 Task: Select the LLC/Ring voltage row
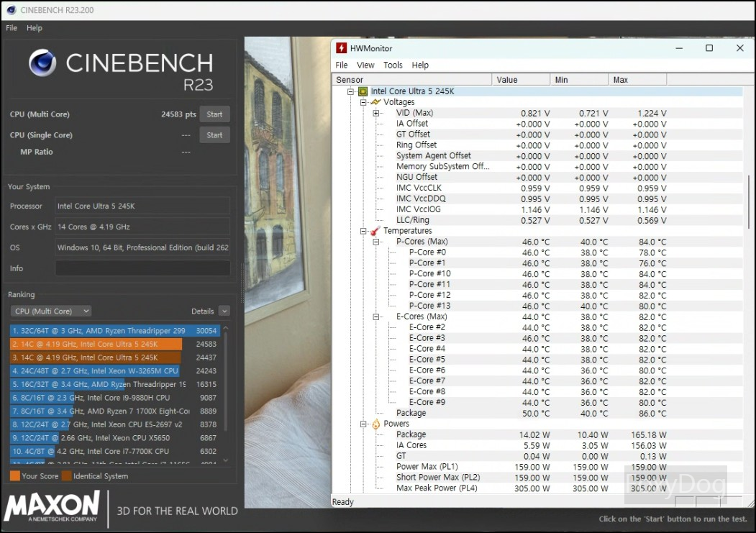[537, 220]
